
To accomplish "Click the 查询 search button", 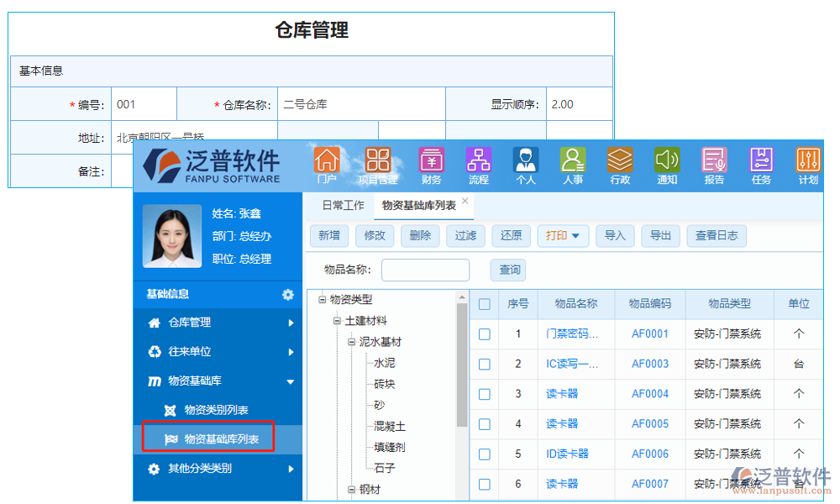I will (x=509, y=270).
